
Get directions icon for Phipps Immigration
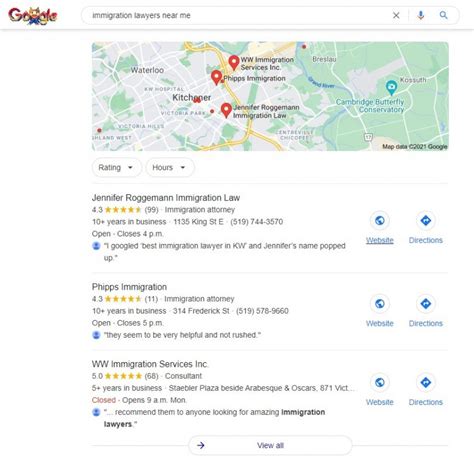coord(426,304)
